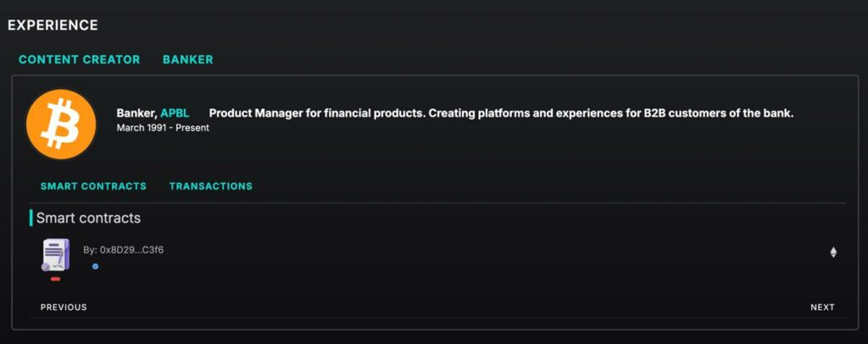The image size is (868, 344).
Task: Click the blue verified badge
Action: click(x=95, y=267)
